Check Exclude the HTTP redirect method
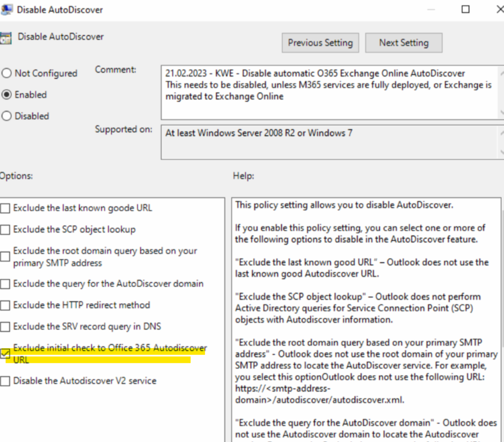This screenshot has height=442, width=504. (5, 305)
